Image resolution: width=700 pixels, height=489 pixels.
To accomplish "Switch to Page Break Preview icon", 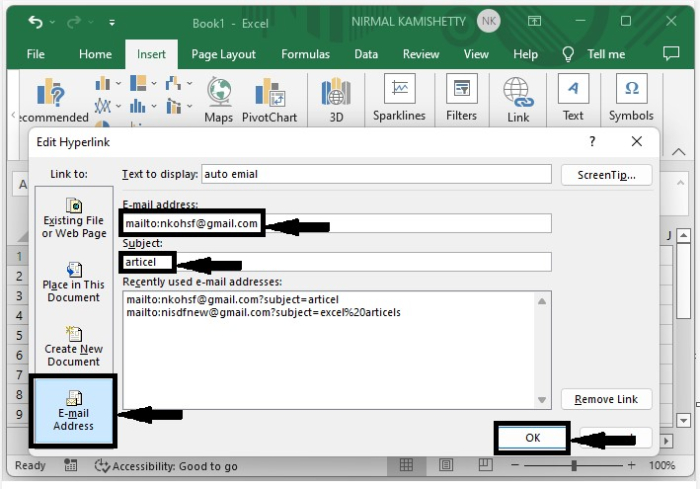I will (x=485, y=465).
